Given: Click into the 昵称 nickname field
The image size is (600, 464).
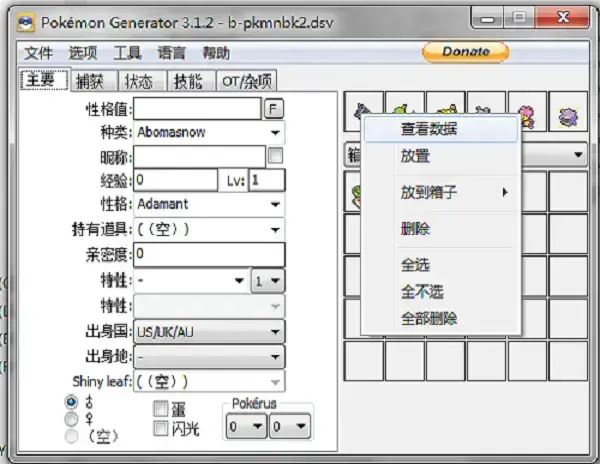Looking at the screenshot, I should (199, 157).
